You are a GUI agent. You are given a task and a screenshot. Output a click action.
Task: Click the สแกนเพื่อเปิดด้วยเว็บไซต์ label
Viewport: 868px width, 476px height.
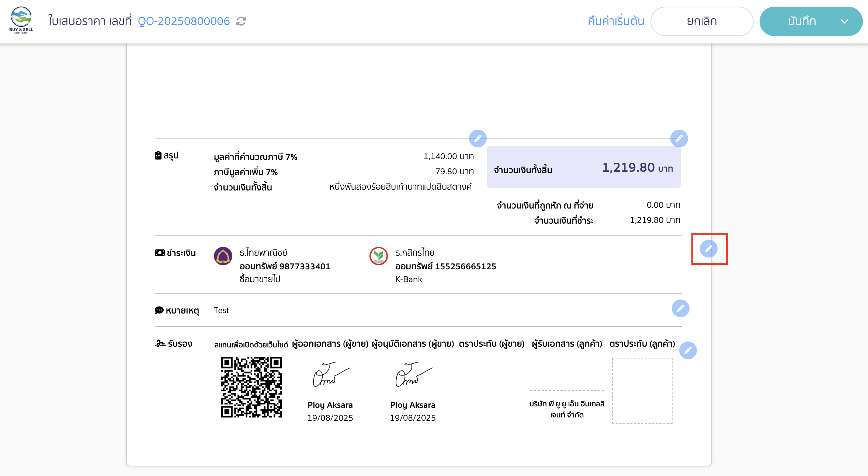click(251, 344)
